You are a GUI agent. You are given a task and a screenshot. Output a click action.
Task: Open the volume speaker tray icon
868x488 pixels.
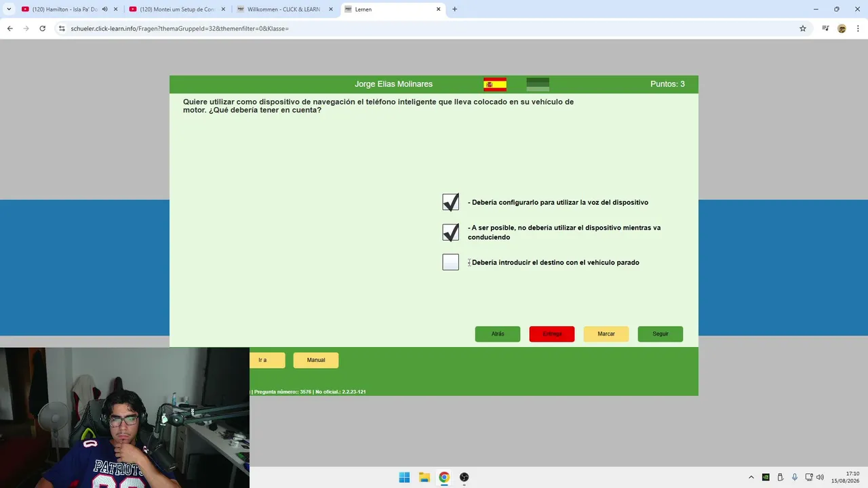point(821,477)
